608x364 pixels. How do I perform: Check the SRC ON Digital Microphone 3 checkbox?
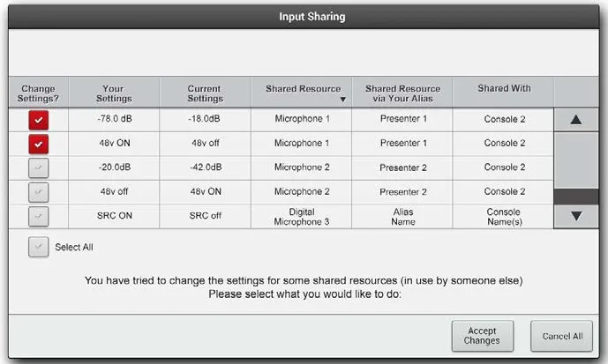pyautogui.click(x=39, y=216)
